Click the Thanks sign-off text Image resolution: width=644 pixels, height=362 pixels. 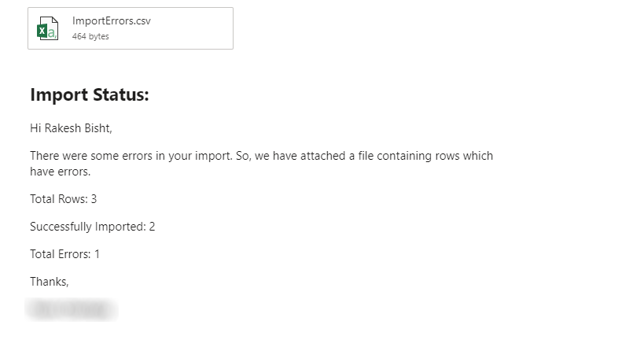click(x=49, y=282)
